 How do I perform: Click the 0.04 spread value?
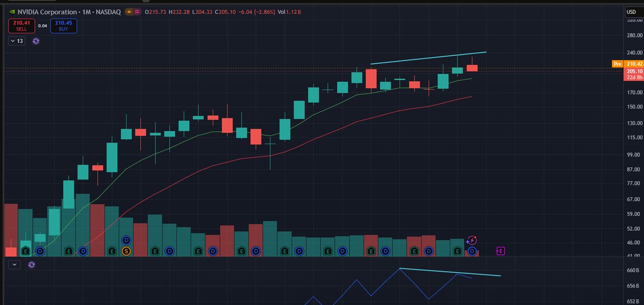click(42, 25)
